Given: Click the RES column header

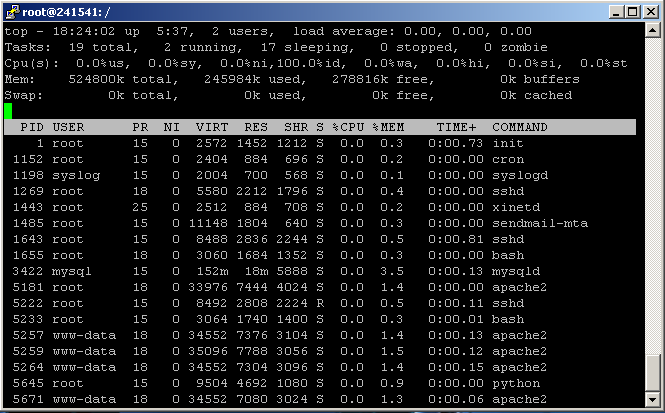Looking at the screenshot, I should click(x=256, y=127).
